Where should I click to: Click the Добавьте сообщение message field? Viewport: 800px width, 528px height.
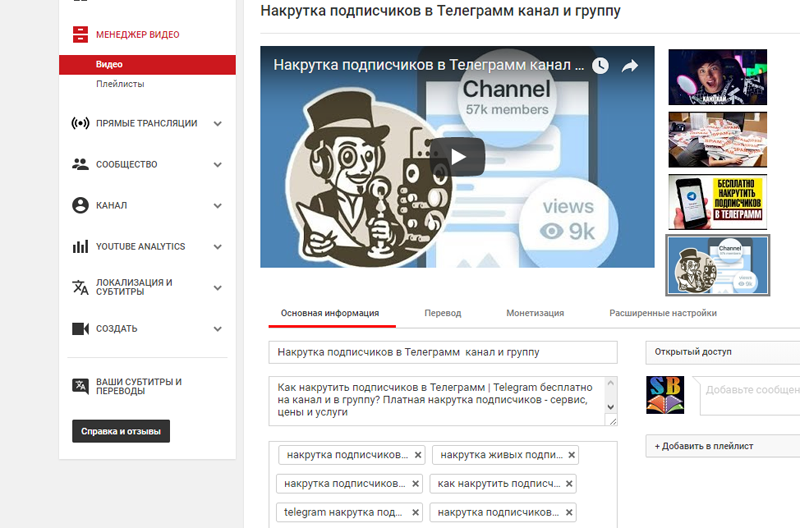pyautogui.click(x=751, y=396)
